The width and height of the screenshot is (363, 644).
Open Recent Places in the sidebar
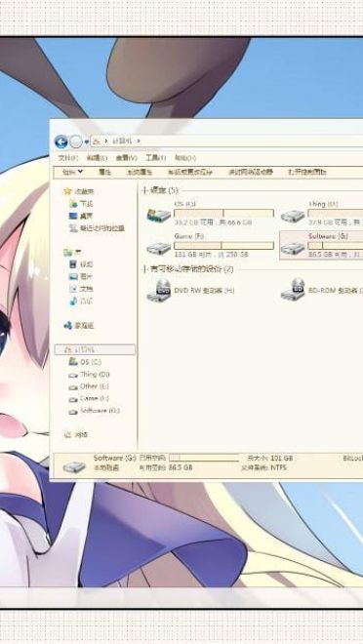point(97,228)
